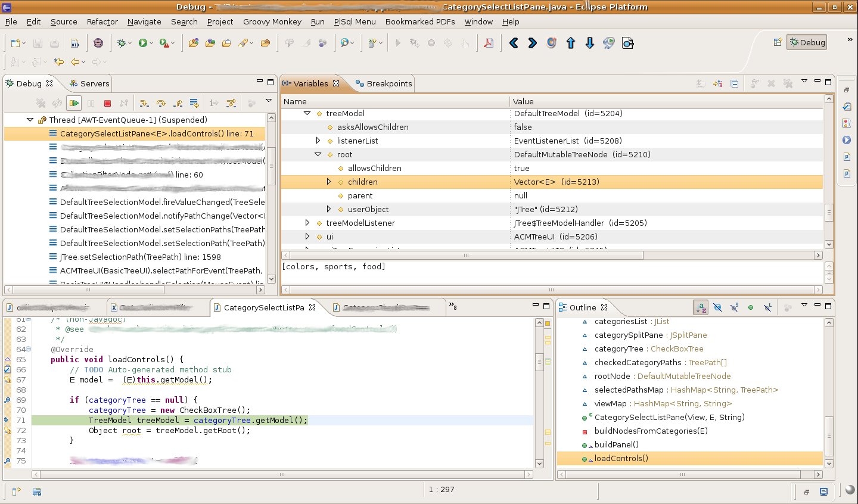Switch to the Servers tab
Image resolution: width=858 pixels, height=504 pixels.
click(89, 83)
